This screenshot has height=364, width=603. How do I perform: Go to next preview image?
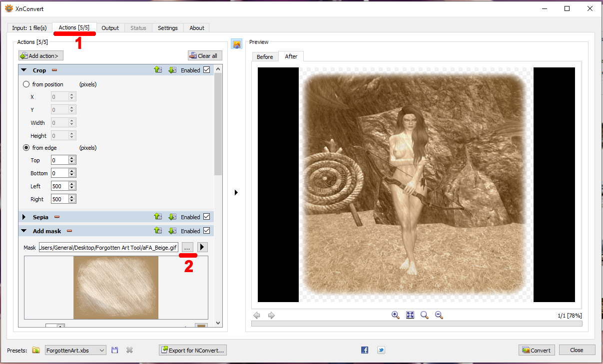click(x=271, y=316)
